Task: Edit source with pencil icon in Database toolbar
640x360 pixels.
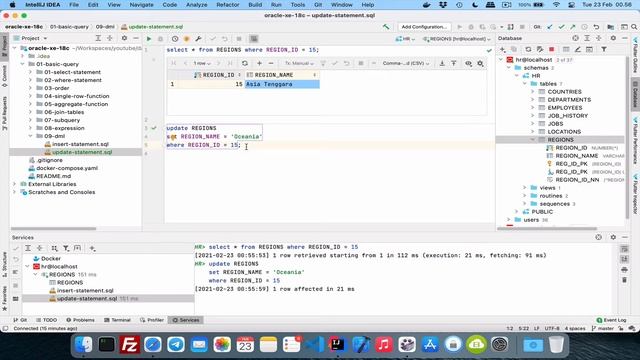Action: [578, 49]
